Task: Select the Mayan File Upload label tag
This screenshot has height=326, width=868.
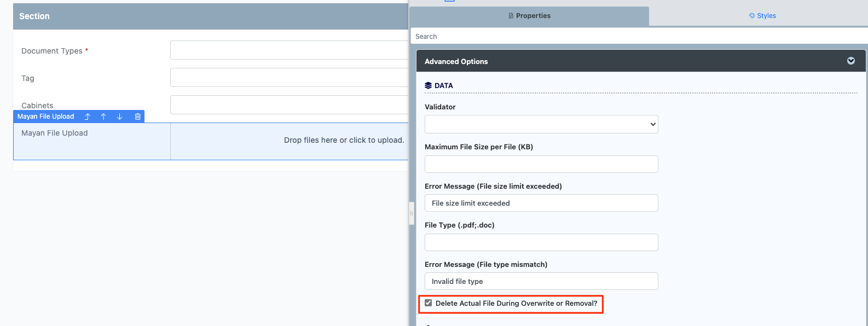Action: click(x=46, y=117)
